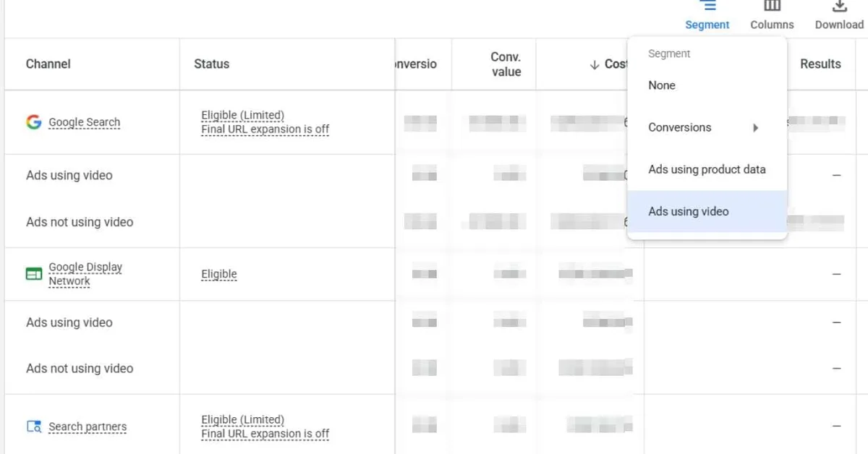Viewport: 868px width, 454px height.
Task: Select Ads using video segment option
Action: click(x=689, y=211)
